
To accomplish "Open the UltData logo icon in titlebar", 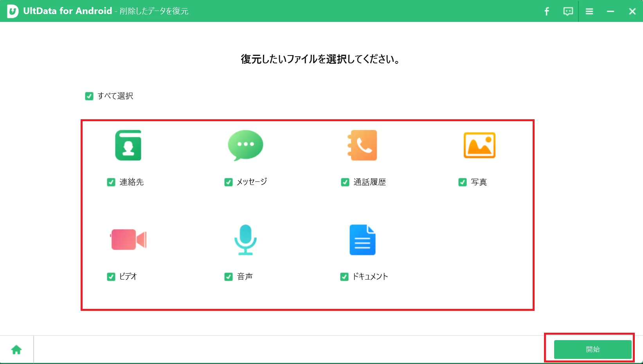I will (x=13, y=11).
